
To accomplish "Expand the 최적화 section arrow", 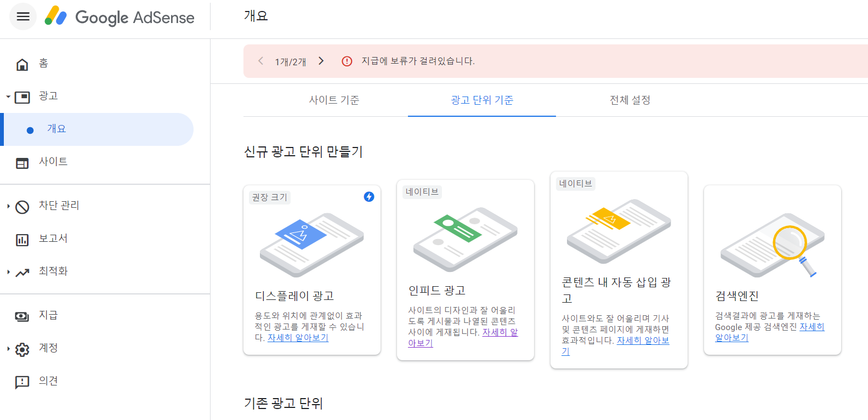I will pos(8,272).
